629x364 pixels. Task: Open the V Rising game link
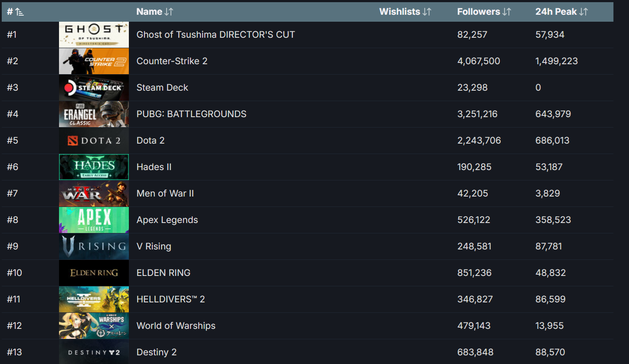click(x=154, y=246)
